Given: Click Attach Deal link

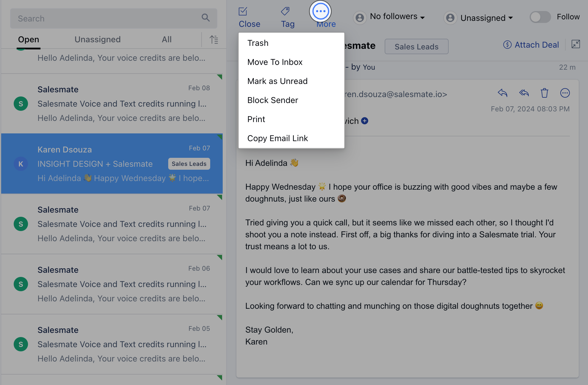Looking at the screenshot, I should click(x=531, y=45).
